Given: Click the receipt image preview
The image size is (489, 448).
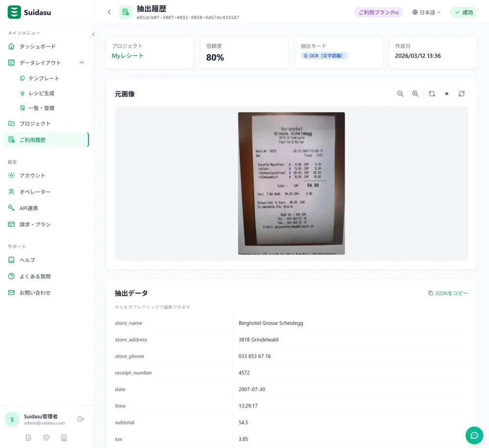Looking at the screenshot, I should [291, 183].
